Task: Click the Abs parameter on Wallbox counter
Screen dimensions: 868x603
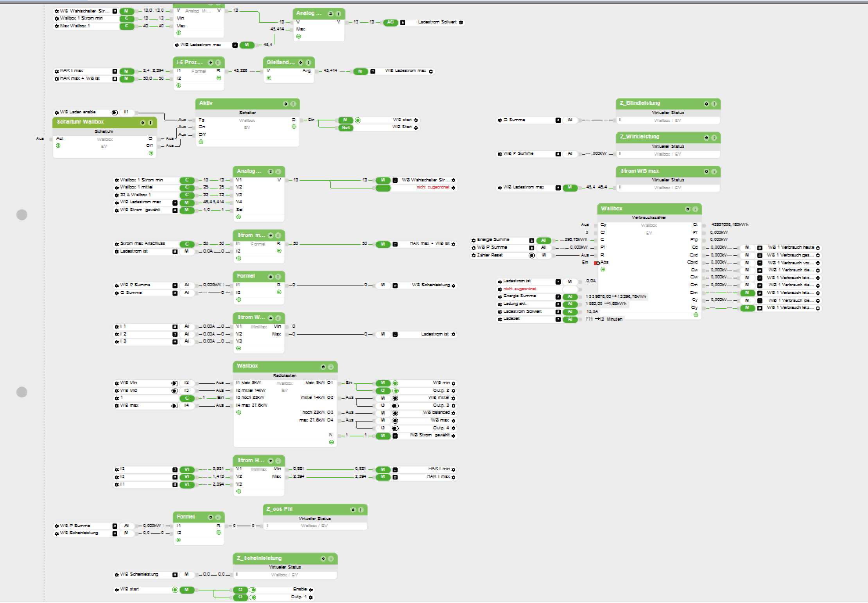Action: tap(604, 262)
